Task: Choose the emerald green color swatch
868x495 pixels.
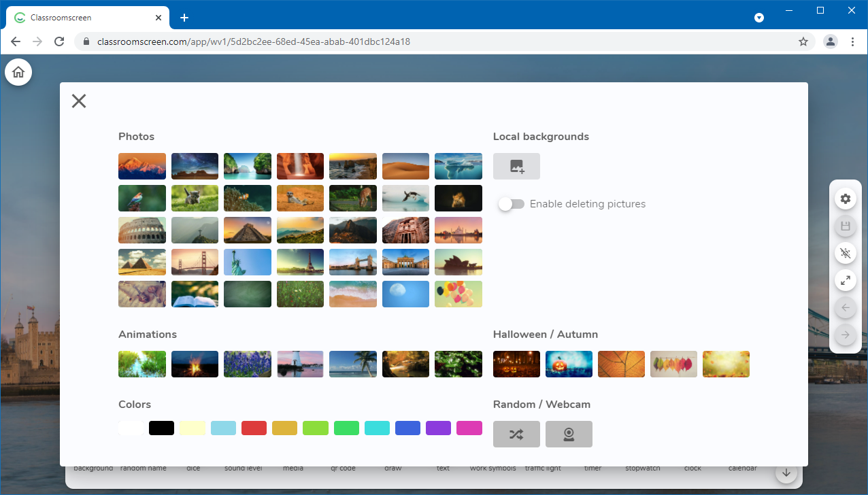Action: 346,428
